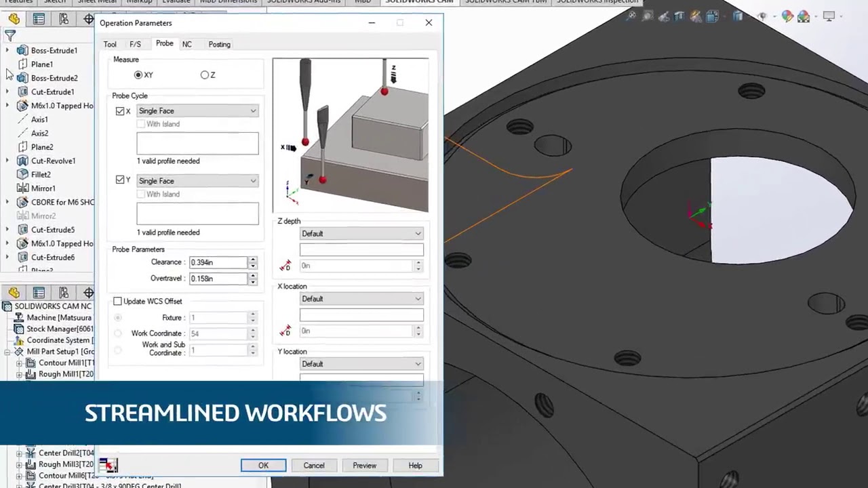Select the Z measure radio button
Screen dimensions: 868x488
[205, 75]
